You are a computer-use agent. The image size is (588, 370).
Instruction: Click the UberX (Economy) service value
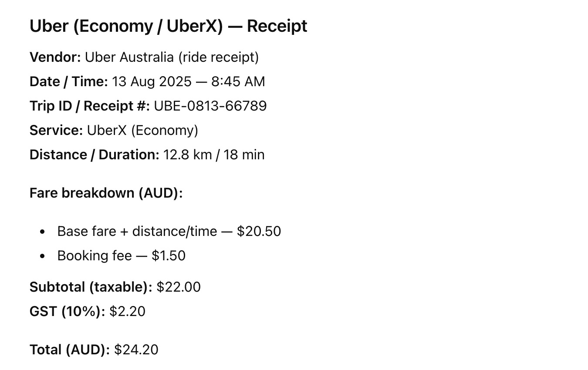142,130
